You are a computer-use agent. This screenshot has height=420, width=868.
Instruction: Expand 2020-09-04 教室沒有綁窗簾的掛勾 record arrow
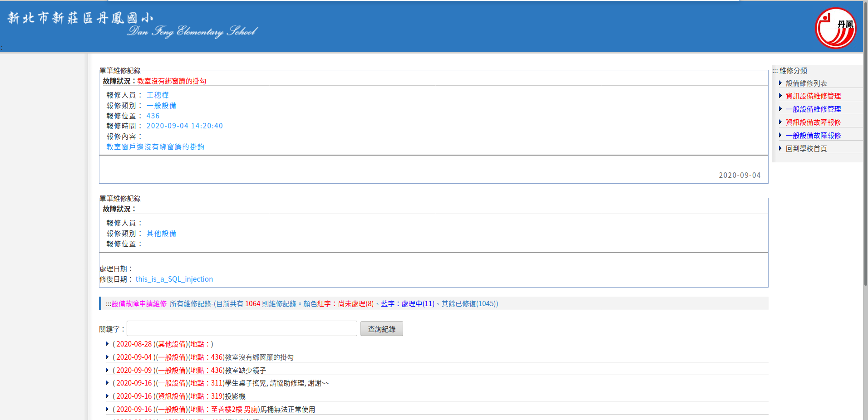point(107,357)
